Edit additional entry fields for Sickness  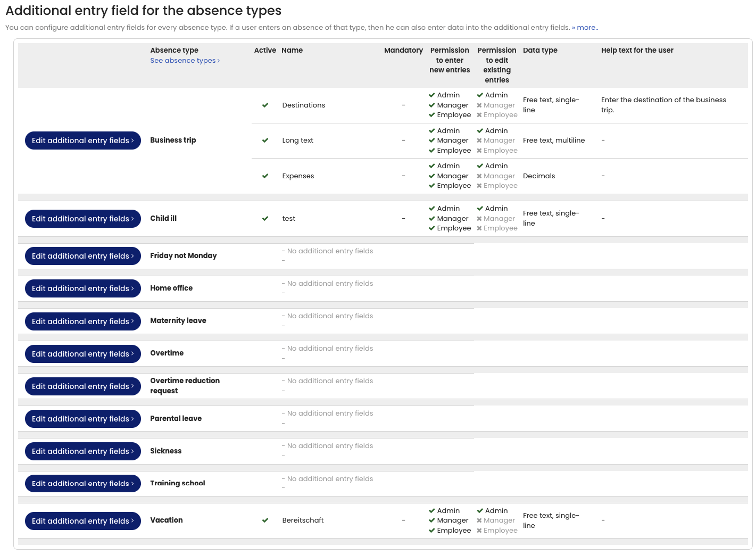82,451
